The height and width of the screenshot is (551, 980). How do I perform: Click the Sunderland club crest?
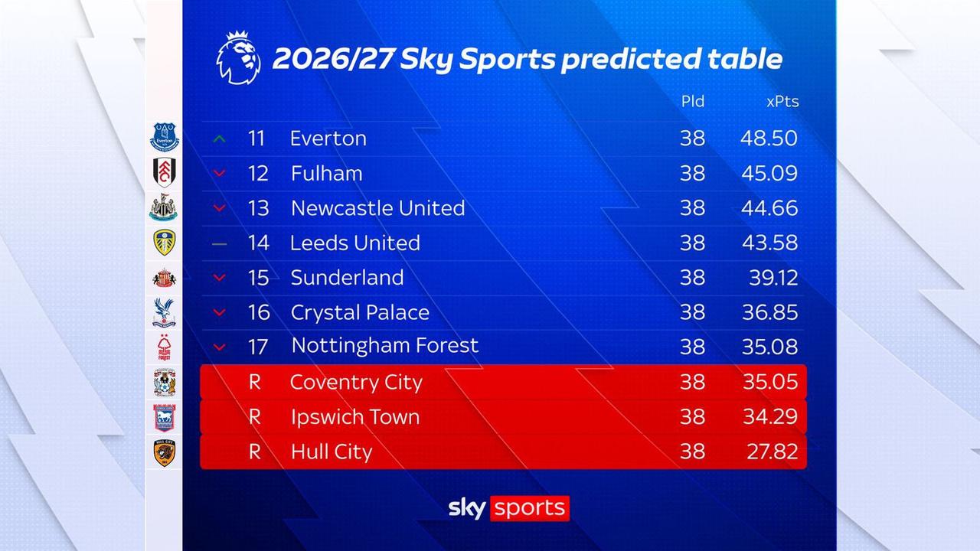(x=164, y=277)
